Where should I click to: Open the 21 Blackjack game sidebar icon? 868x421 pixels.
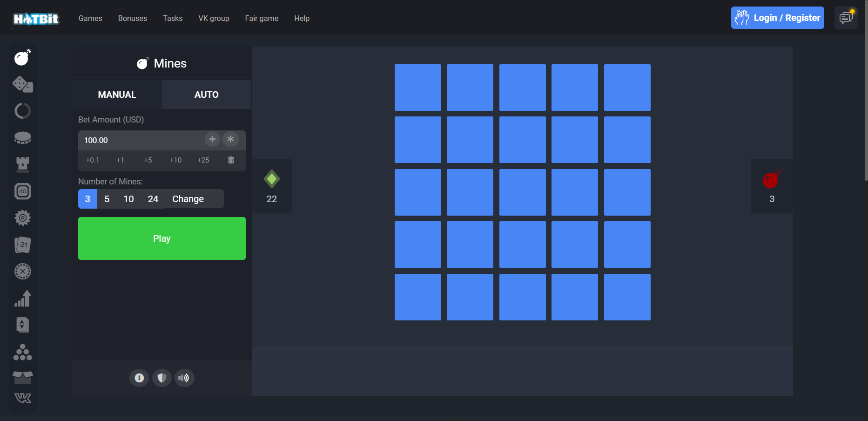[x=22, y=244]
